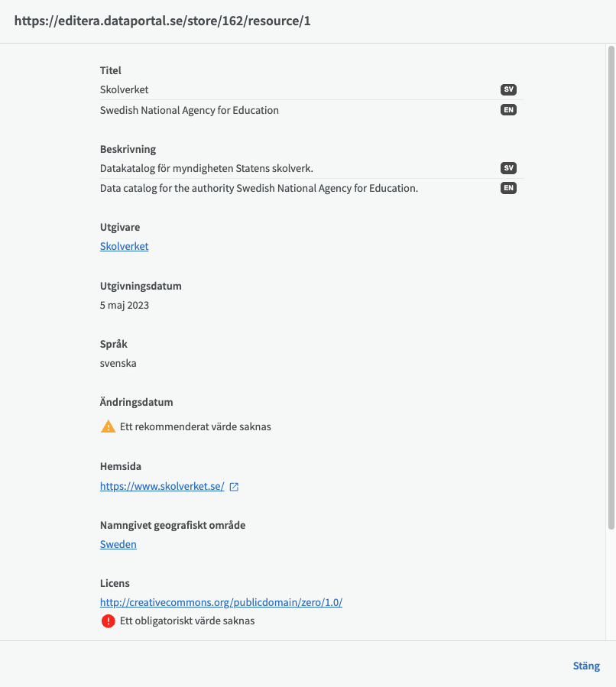The image size is (616, 687).
Task: Click the SV badge beside Datakatalog description
Action: click(508, 168)
